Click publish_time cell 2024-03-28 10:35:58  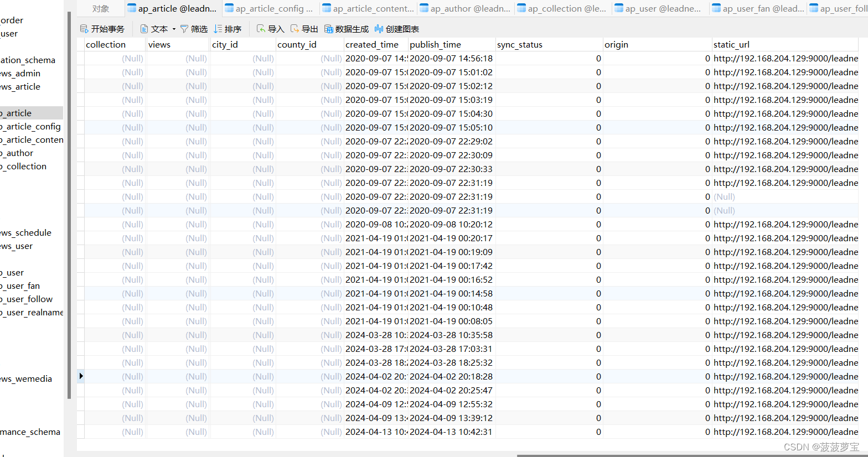pos(452,335)
